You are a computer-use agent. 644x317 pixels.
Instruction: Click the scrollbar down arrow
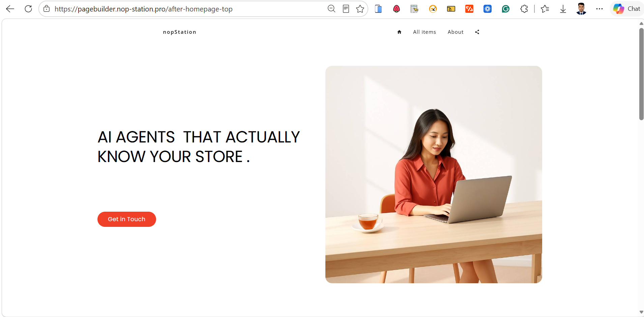coord(641,312)
